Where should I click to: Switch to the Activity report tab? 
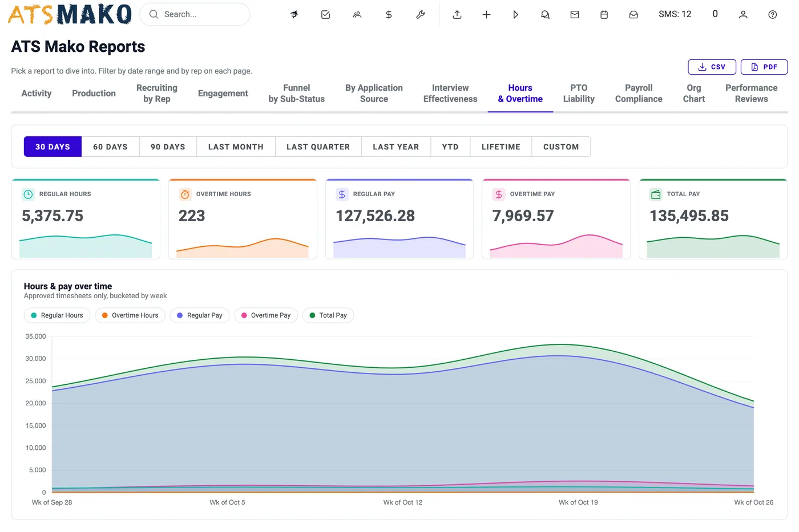pyautogui.click(x=37, y=94)
